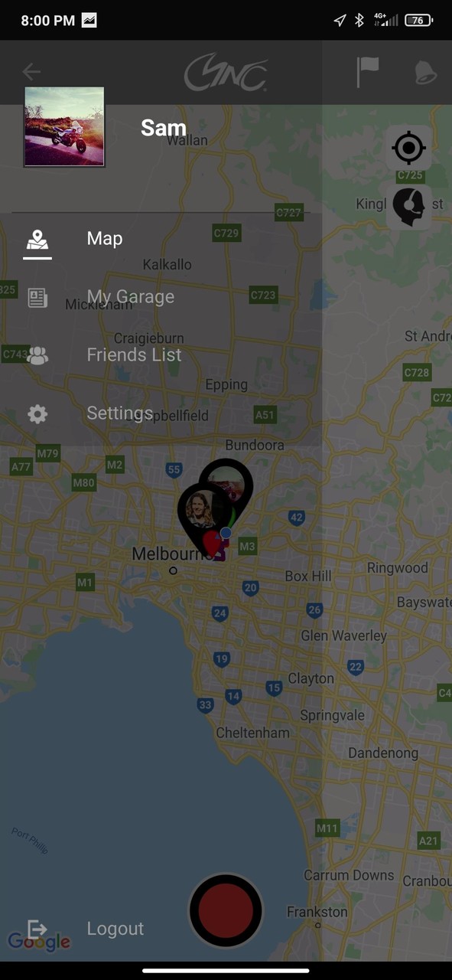Log out using the Logout label

(115, 929)
